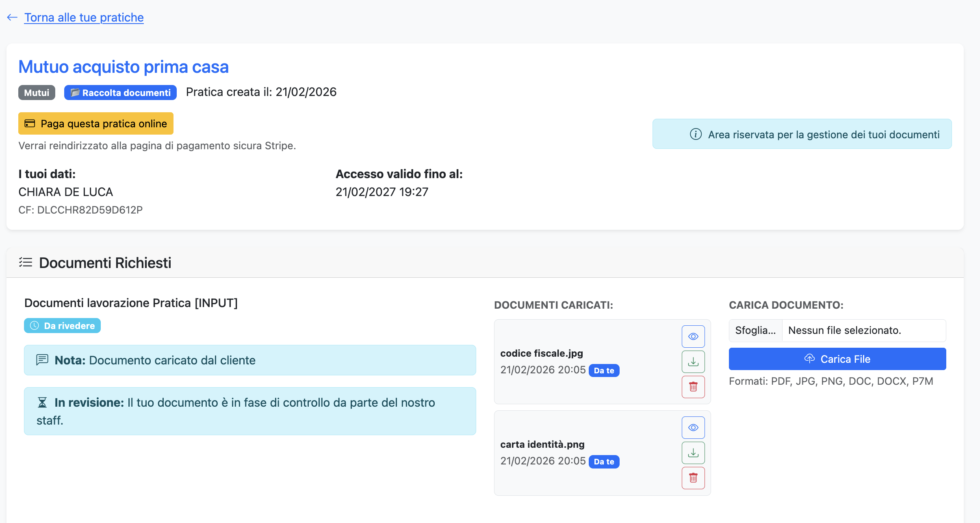Delete carta identità.png using the trash icon

(693, 478)
